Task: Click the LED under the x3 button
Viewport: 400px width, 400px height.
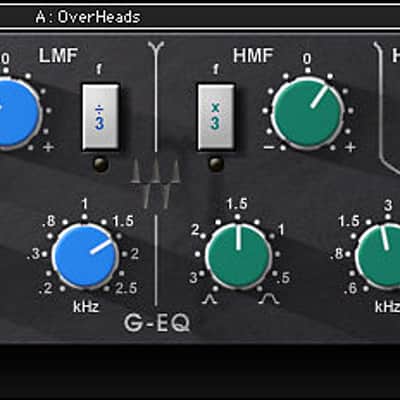Action: tap(216, 164)
